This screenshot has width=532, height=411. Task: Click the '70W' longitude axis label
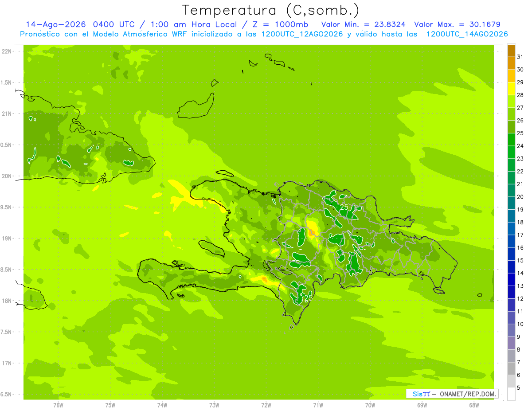pyautogui.click(x=370, y=405)
